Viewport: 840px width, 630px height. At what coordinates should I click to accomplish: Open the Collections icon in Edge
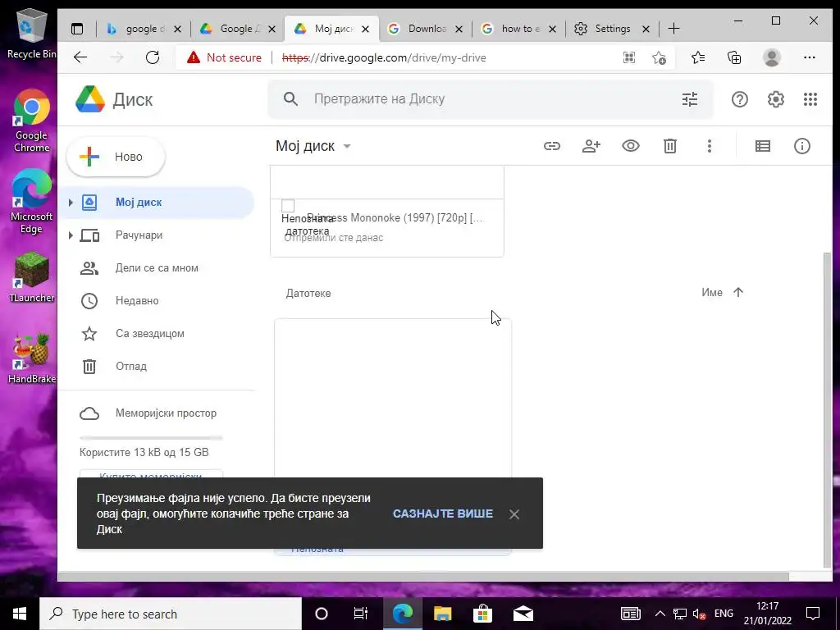pos(734,57)
